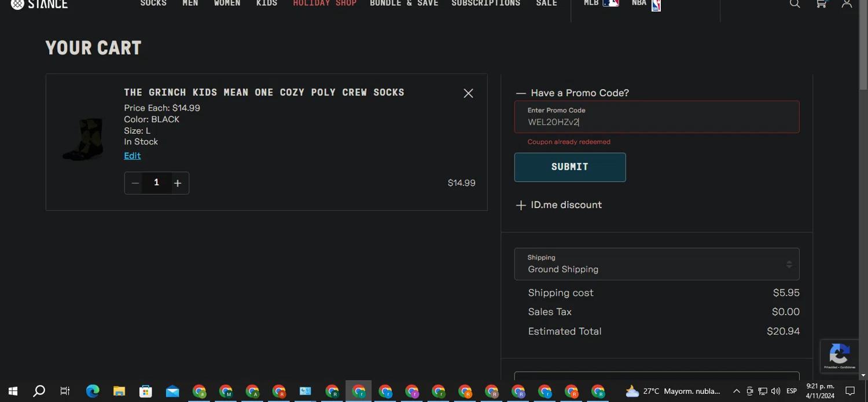
Task: Open network settings in system tray
Action: tap(763, 391)
